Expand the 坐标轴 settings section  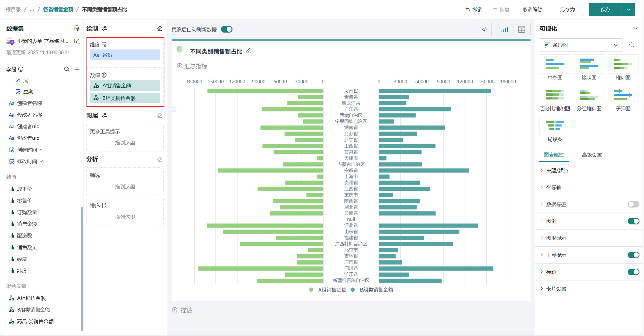[x=553, y=187]
